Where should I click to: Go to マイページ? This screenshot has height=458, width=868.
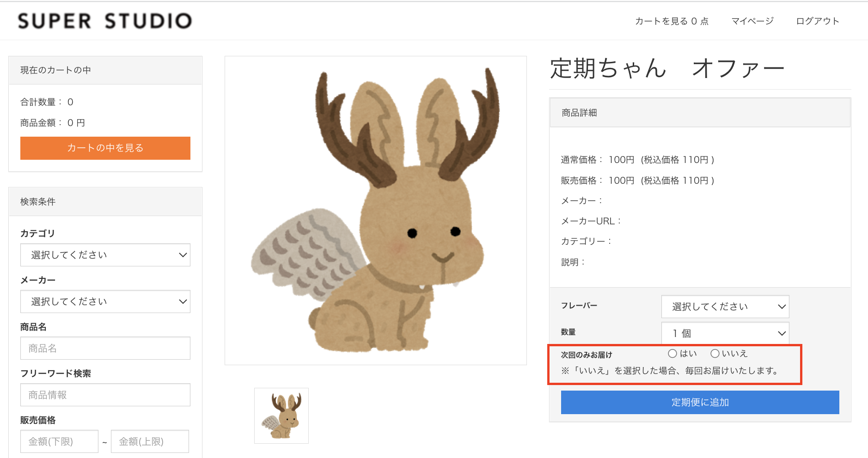[752, 21]
